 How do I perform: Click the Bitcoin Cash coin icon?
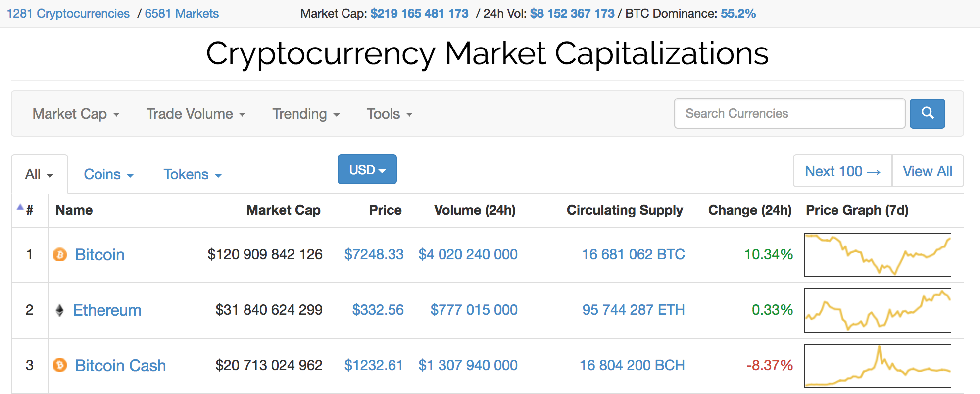pos(60,365)
